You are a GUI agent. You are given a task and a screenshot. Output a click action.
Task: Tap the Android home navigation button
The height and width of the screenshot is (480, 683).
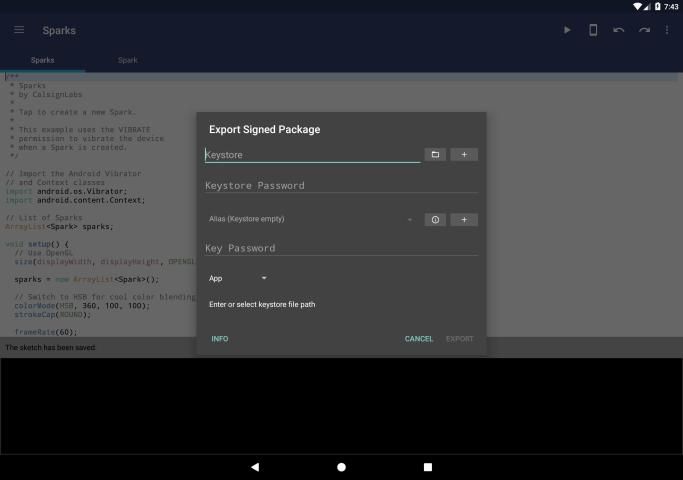(342, 467)
